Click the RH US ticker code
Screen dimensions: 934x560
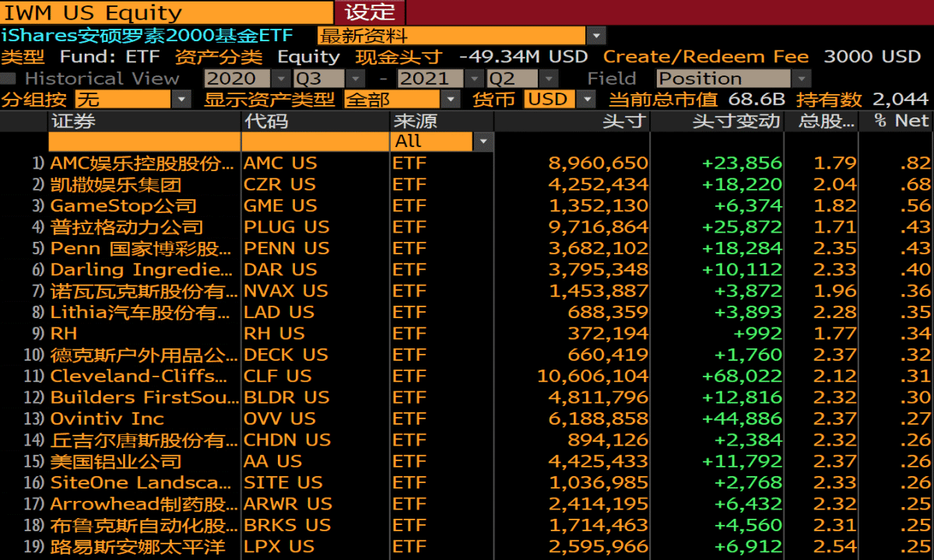pos(274,334)
